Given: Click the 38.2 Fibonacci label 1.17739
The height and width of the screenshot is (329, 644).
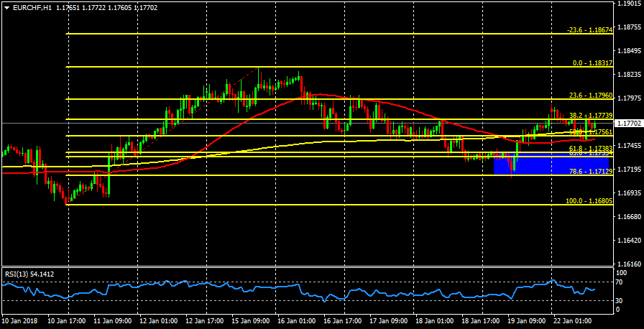Looking at the screenshot, I should pos(590,116).
